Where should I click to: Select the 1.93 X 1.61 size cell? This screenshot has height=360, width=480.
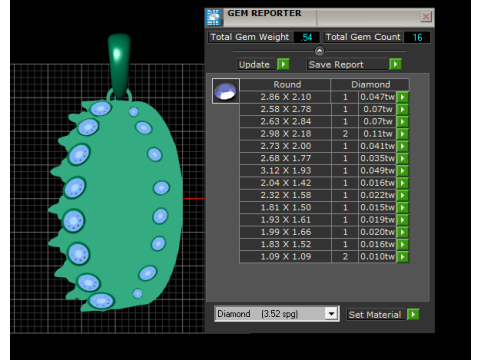coord(285,220)
